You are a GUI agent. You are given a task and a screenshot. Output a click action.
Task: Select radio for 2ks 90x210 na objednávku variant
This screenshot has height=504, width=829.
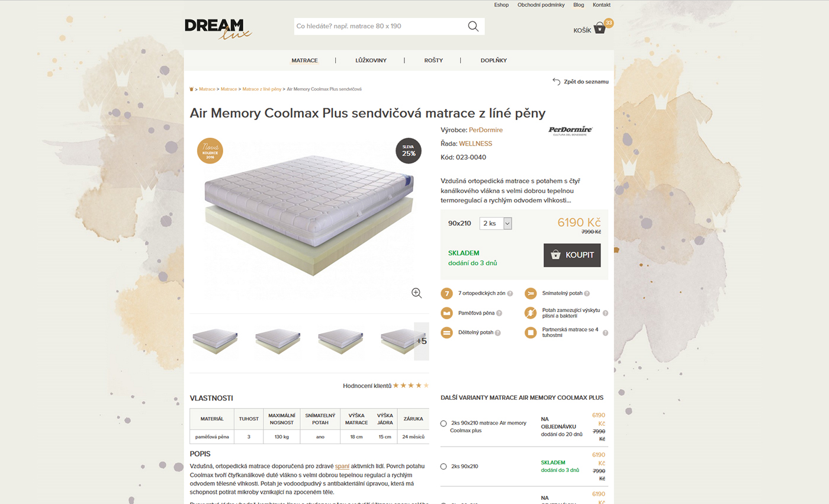(x=444, y=423)
